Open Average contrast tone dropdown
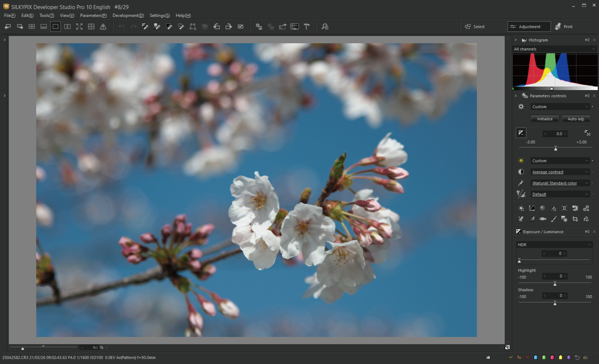The height and width of the screenshot is (364, 599). (x=560, y=172)
